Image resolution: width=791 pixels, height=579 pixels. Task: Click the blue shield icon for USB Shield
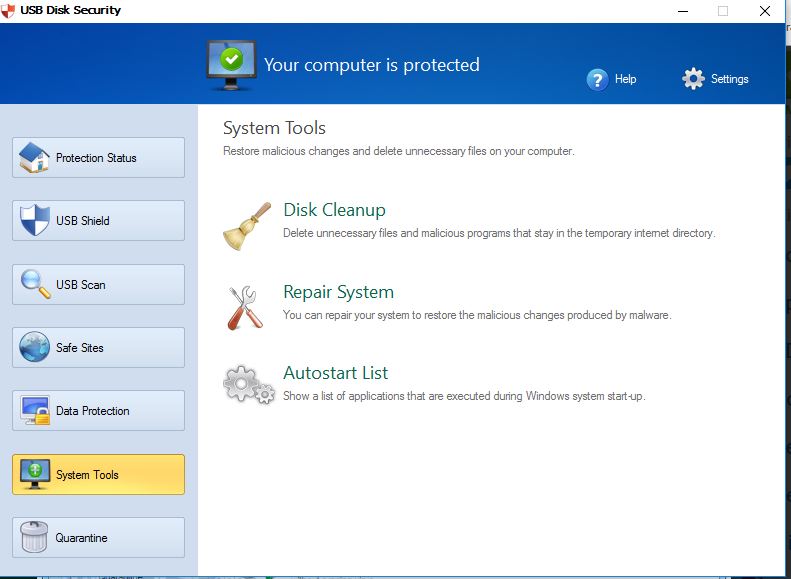[35, 220]
